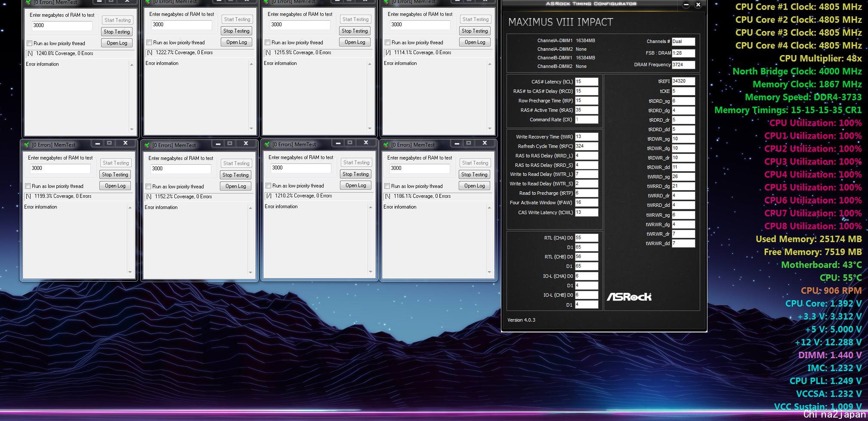Click title icon of MemTest window with 1152.2% coverage
This screenshot has height=421, width=868.
click(x=147, y=145)
